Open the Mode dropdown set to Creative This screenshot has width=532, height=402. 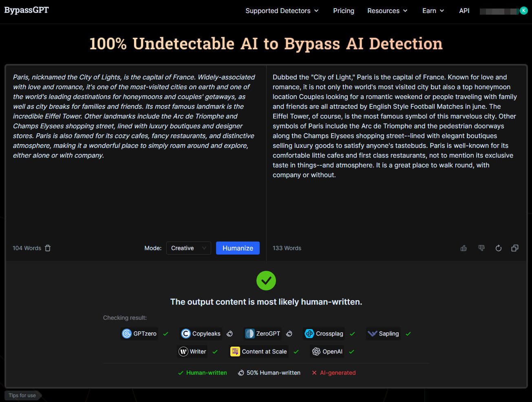point(188,248)
